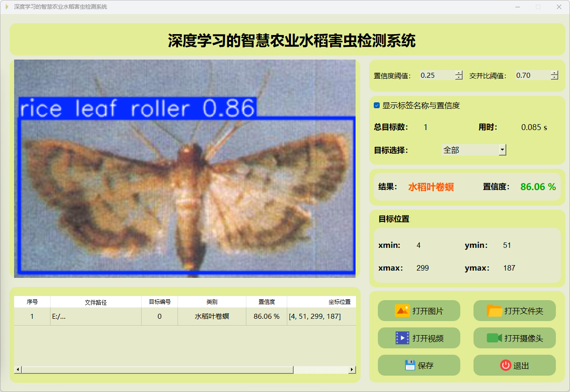Select the first result row 水稻叶卷螟

point(212,317)
